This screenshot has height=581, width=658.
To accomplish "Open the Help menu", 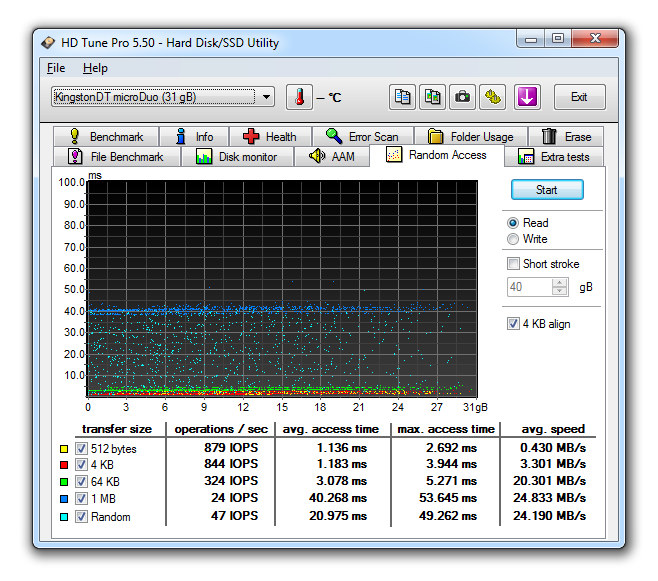I will tap(95, 68).
